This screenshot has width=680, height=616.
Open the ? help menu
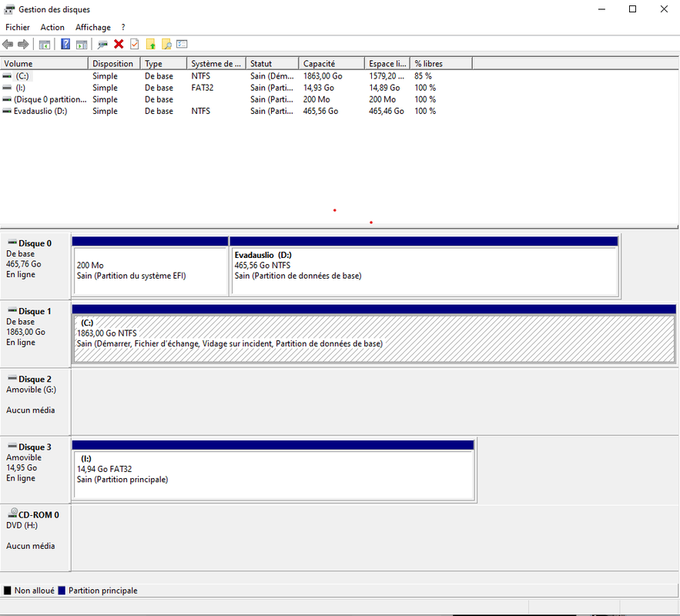click(x=123, y=27)
